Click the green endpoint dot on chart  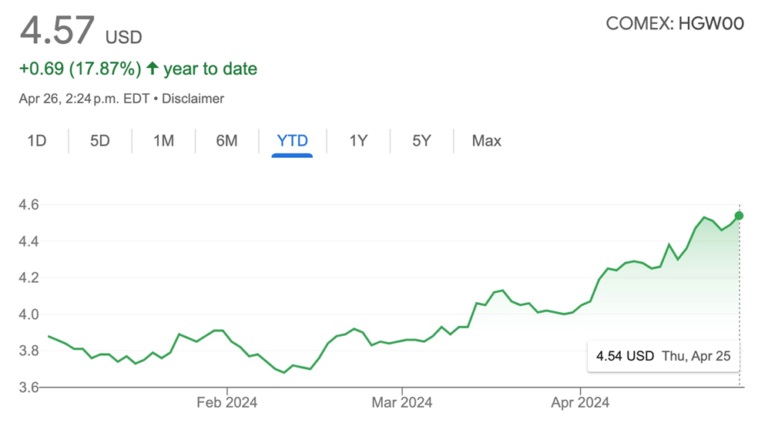click(739, 215)
